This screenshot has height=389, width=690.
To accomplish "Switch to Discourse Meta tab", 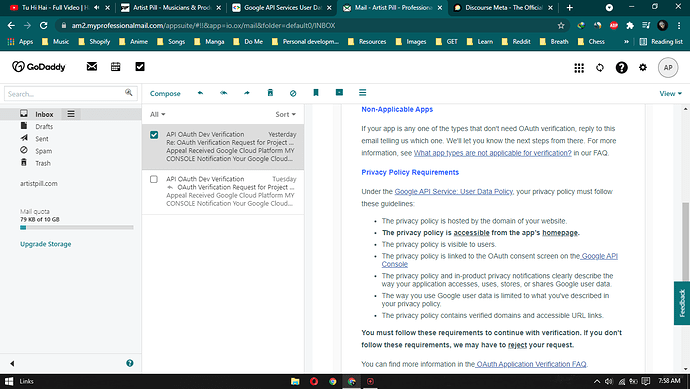I will click(x=503, y=7).
